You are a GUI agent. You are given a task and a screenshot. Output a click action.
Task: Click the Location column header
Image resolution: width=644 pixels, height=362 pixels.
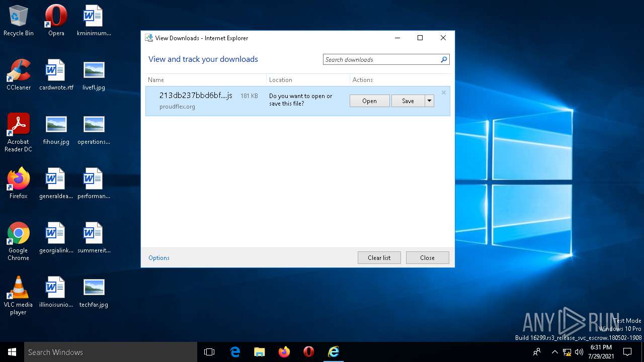(x=308, y=80)
